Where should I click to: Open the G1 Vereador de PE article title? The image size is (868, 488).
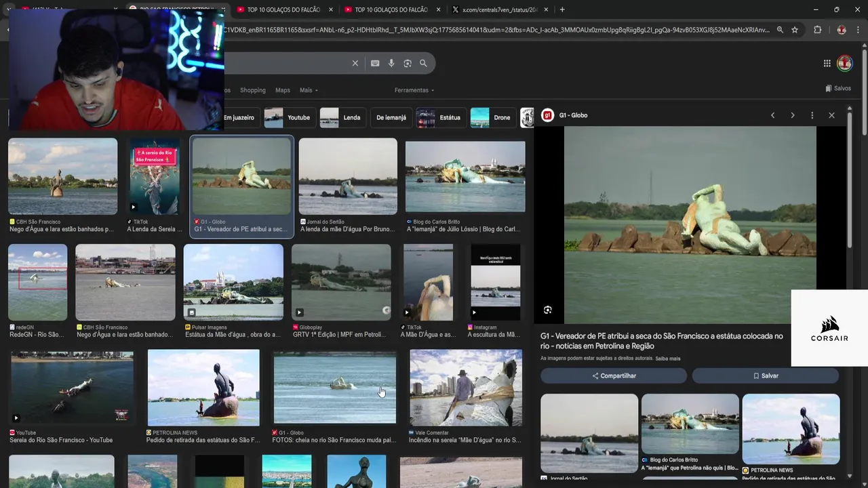coord(662,341)
